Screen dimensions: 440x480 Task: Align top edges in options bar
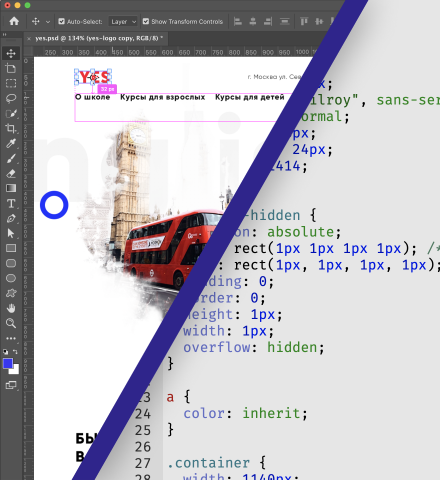click(304, 21)
